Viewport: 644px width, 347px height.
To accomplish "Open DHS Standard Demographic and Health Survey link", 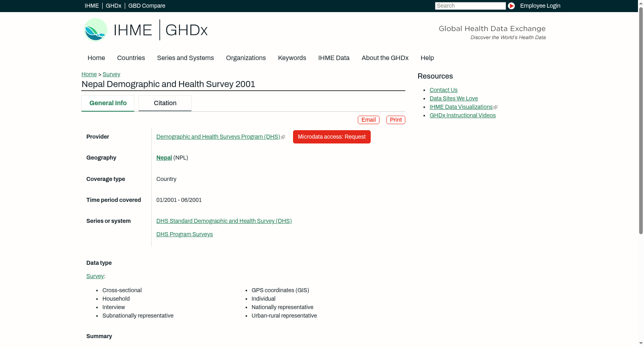I will (224, 221).
